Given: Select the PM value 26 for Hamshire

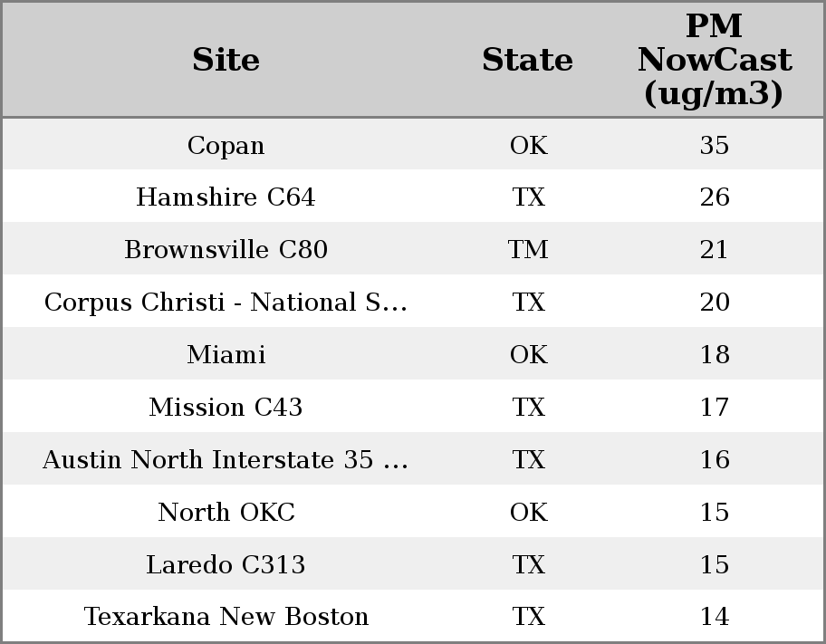Looking at the screenshot, I should coord(714,197).
